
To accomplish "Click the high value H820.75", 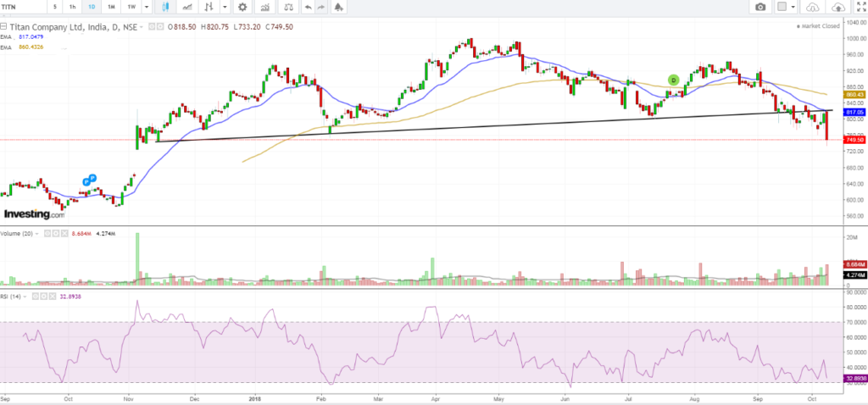I will (x=214, y=26).
